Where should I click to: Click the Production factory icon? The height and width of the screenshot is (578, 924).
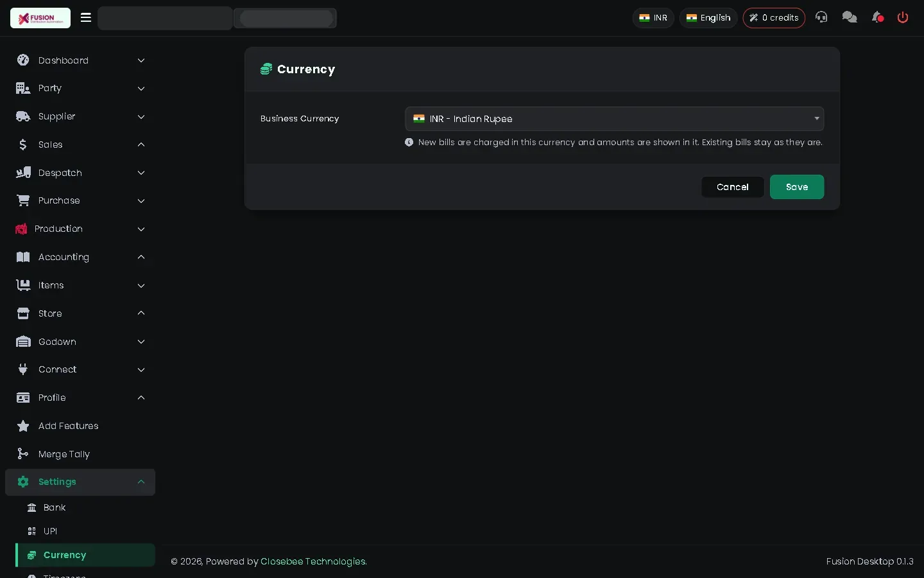[x=21, y=229]
